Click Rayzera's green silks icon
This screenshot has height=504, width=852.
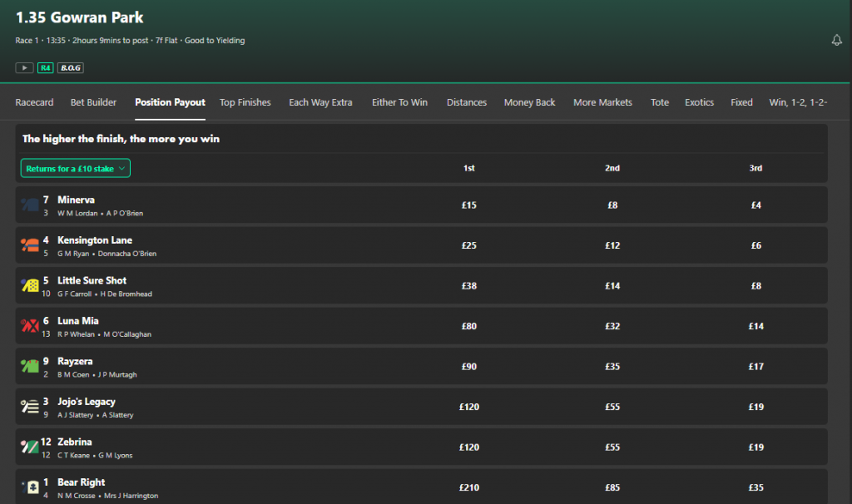[x=30, y=366]
